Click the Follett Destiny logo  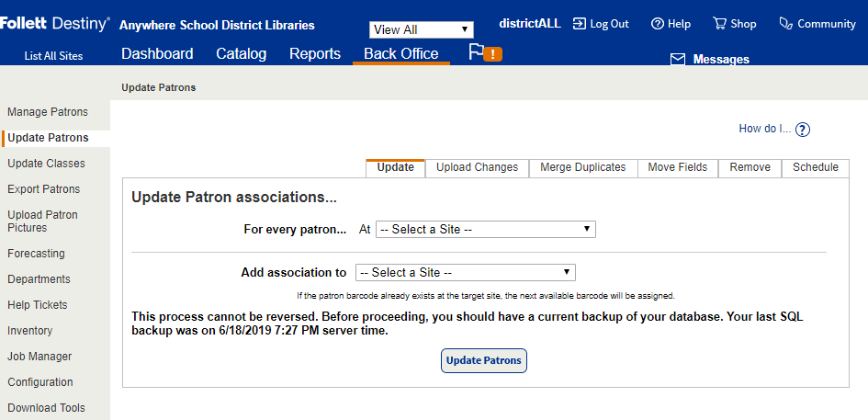coord(55,24)
